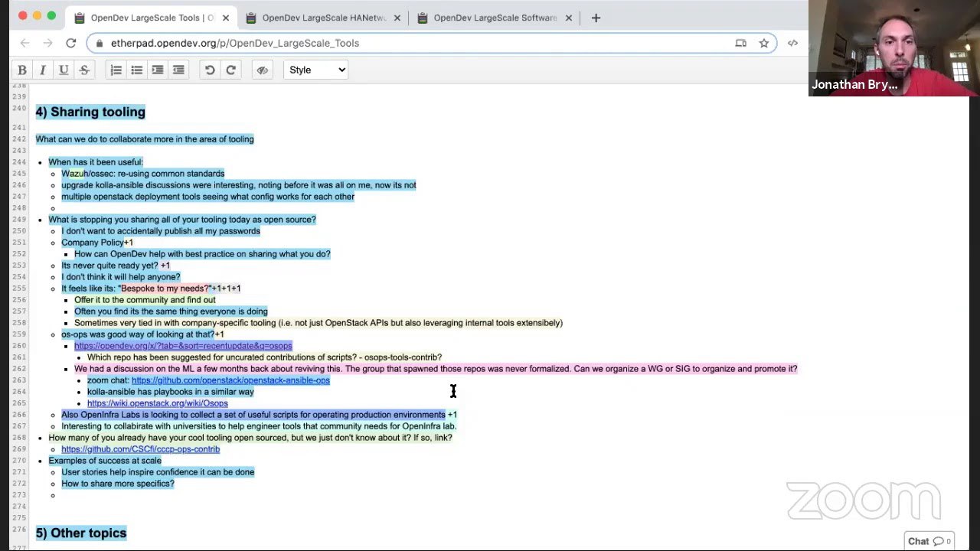Click the '5) Other topics' heading
Screen dimensions: 980x551
point(81,533)
